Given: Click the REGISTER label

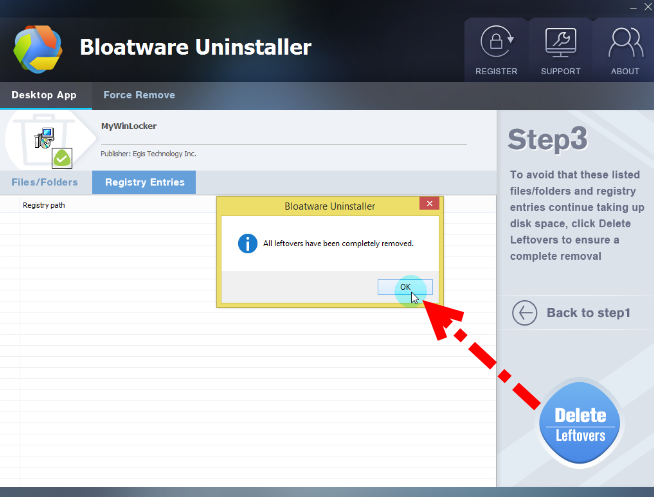Looking at the screenshot, I should coord(496,71).
